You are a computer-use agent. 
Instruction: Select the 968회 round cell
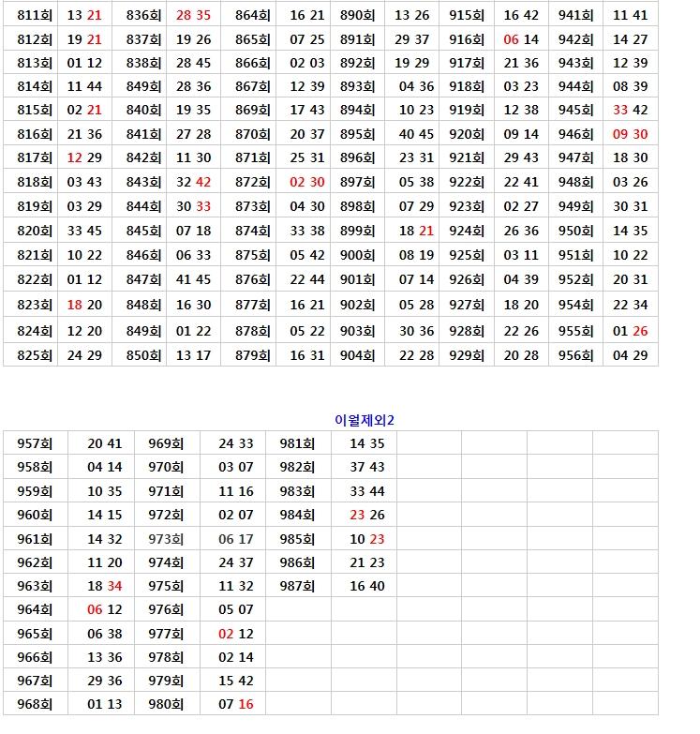tap(35, 704)
